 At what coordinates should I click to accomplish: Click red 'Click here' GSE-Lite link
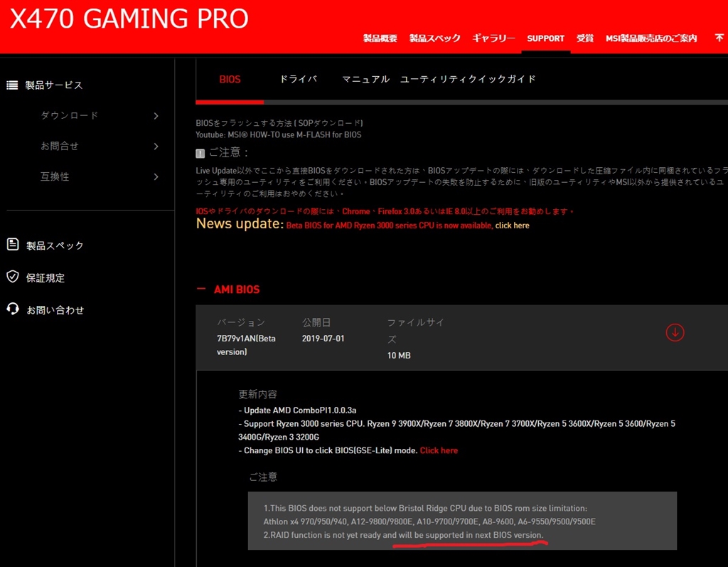pyautogui.click(x=439, y=450)
